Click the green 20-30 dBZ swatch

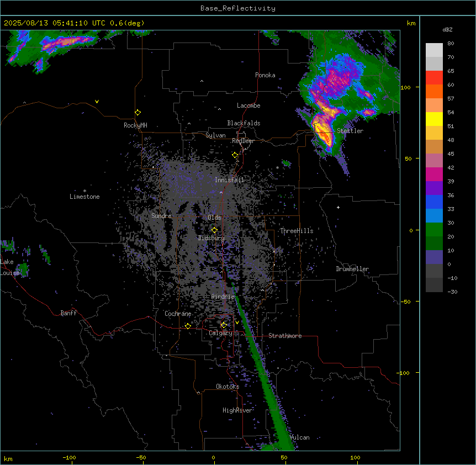434,230
